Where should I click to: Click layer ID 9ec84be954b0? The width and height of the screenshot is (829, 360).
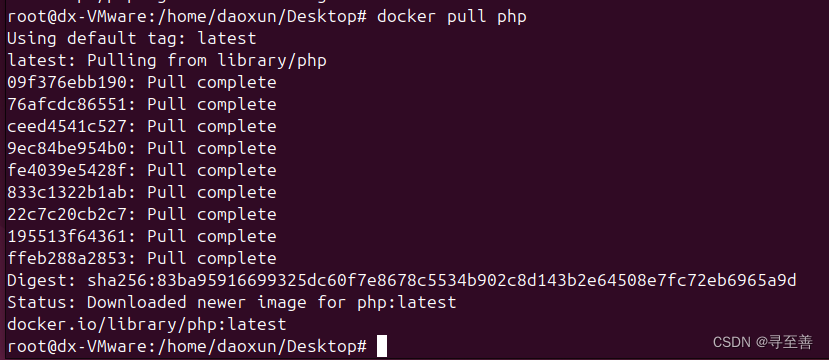[x=67, y=149]
